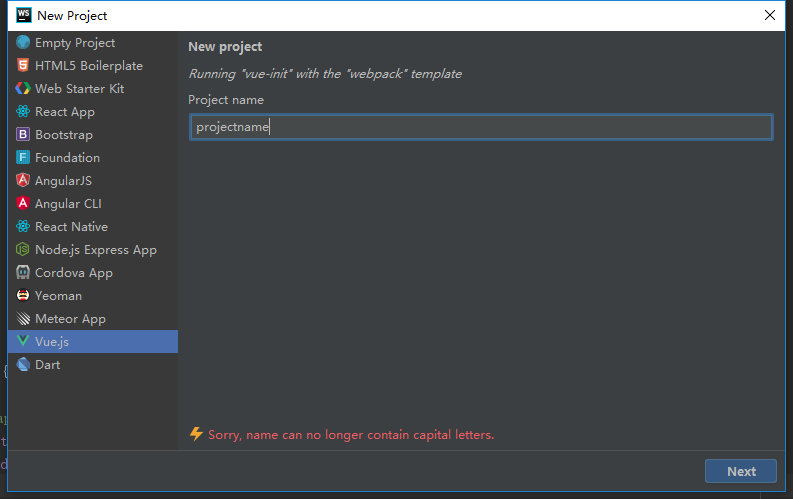Click the AngularJS shield icon
The image size is (793, 499).
coord(23,180)
